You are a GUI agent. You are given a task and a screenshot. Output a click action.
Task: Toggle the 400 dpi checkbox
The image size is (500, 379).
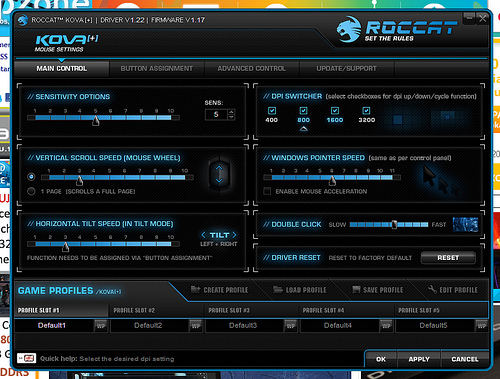[272, 111]
